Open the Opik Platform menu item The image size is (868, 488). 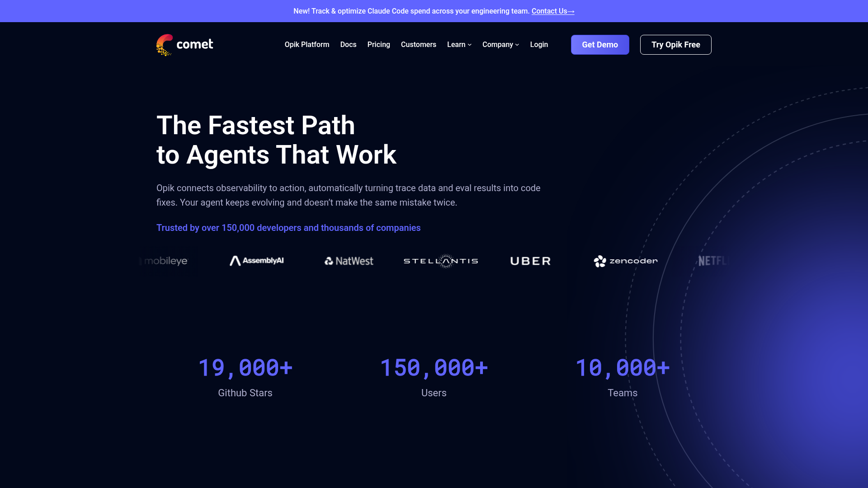point(307,45)
